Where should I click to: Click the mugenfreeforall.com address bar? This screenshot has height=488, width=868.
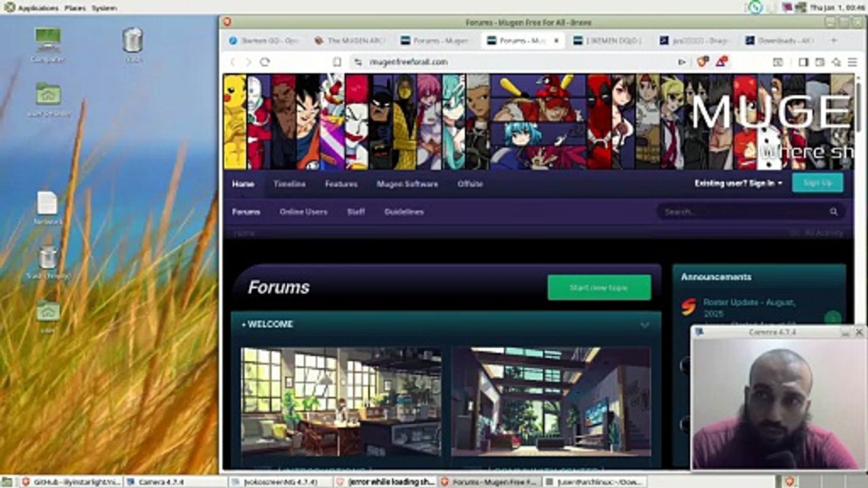(515, 62)
